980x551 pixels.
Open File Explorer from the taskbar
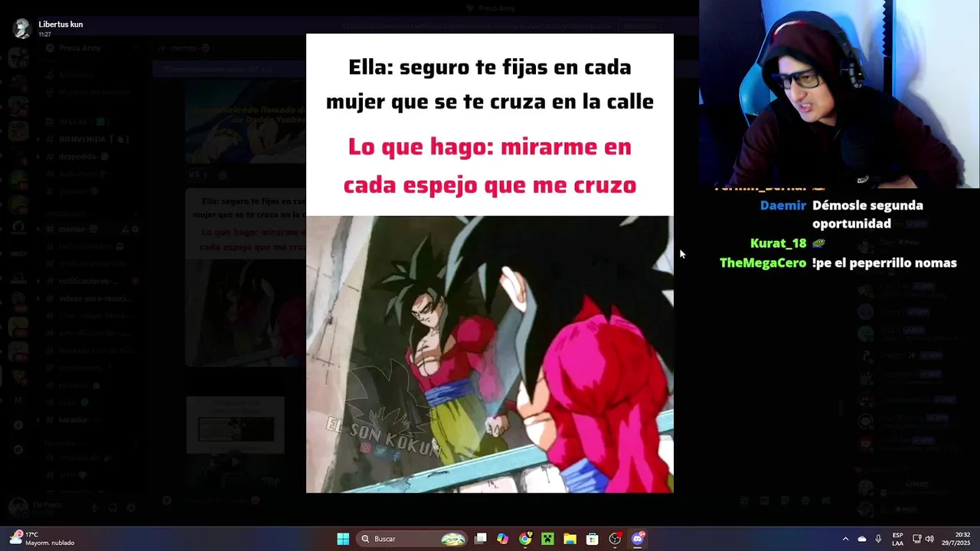tap(570, 539)
